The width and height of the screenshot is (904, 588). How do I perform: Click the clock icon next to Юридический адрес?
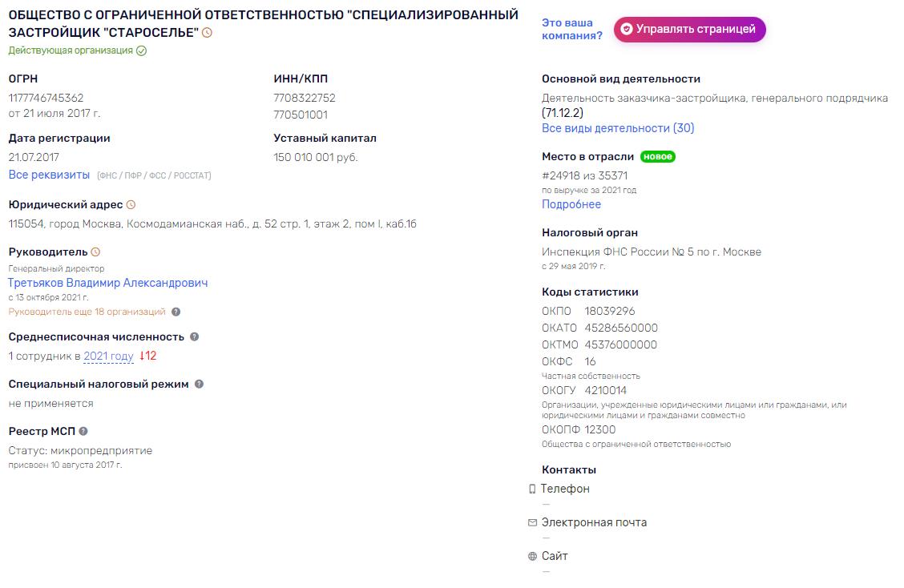(x=131, y=205)
